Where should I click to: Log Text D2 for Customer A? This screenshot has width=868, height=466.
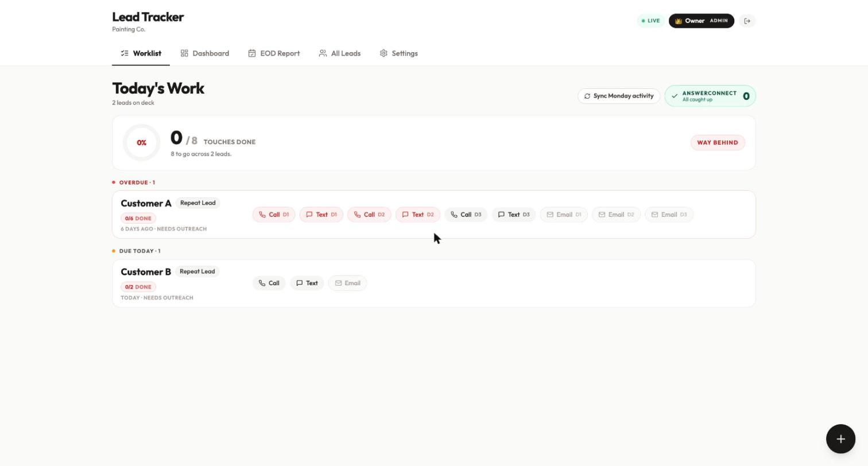418,215
